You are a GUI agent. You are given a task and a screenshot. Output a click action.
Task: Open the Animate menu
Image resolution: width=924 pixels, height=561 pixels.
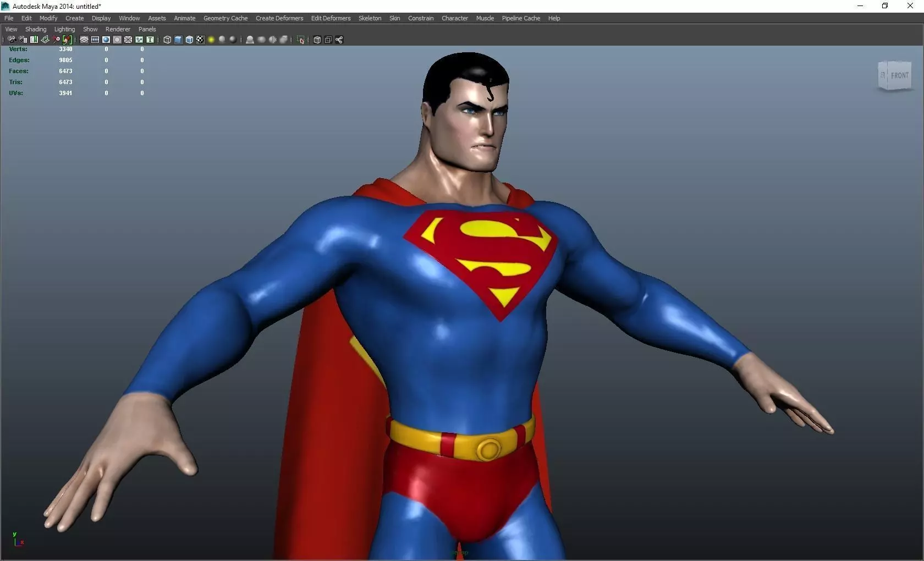(185, 18)
